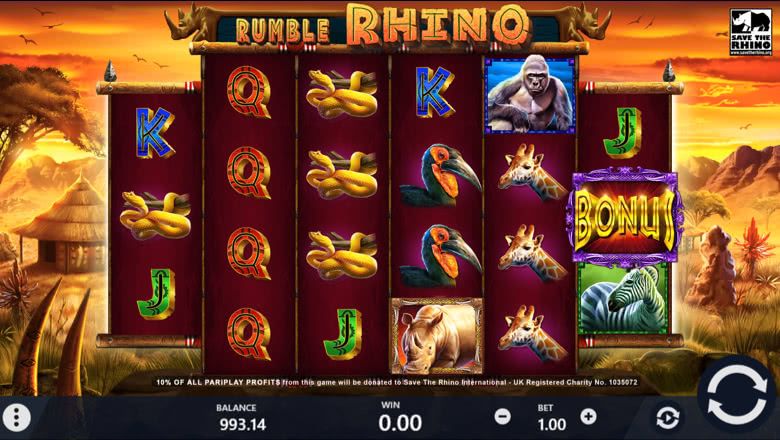Screen dimensions: 780x440
Task: Select the zebra symbol
Action: pyautogui.click(x=623, y=299)
